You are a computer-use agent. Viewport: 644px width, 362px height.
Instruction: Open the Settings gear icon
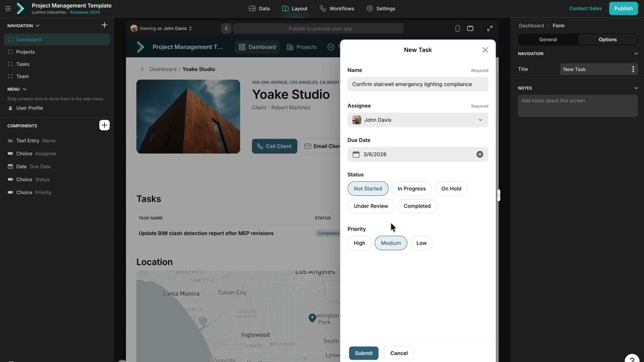pos(369,8)
